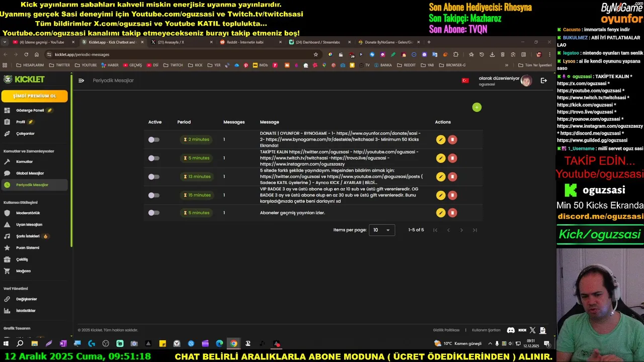
Task: Delete the VIP BADGE message row
Action: (x=452, y=195)
